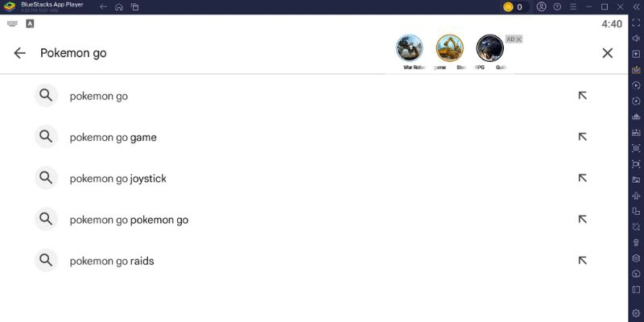The width and height of the screenshot is (644, 322).
Task: Fill search with 'pokemon go raids' arrow
Action: coord(582,260)
